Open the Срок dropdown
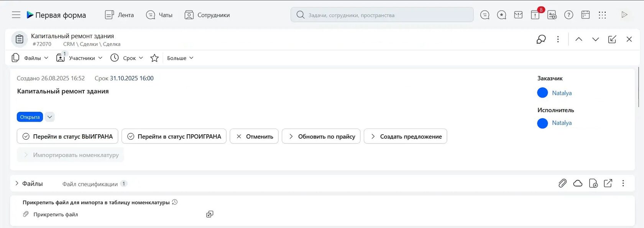The width and height of the screenshot is (644, 228). (x=127, y=58)
